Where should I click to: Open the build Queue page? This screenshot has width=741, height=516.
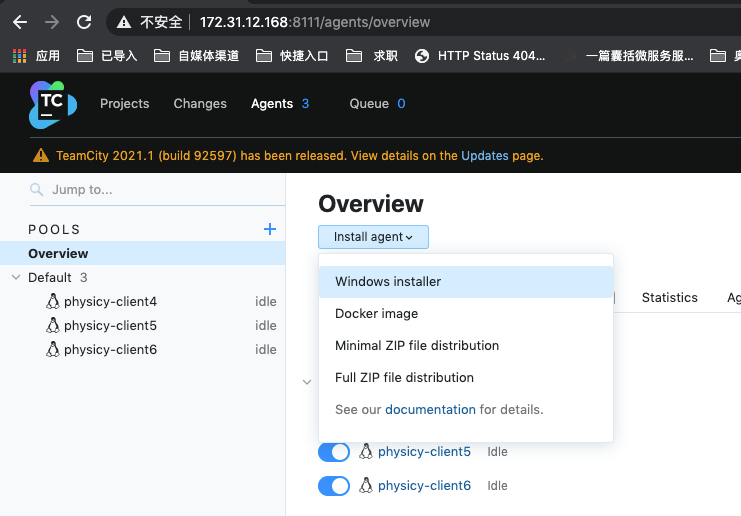(x=369, y=103)
